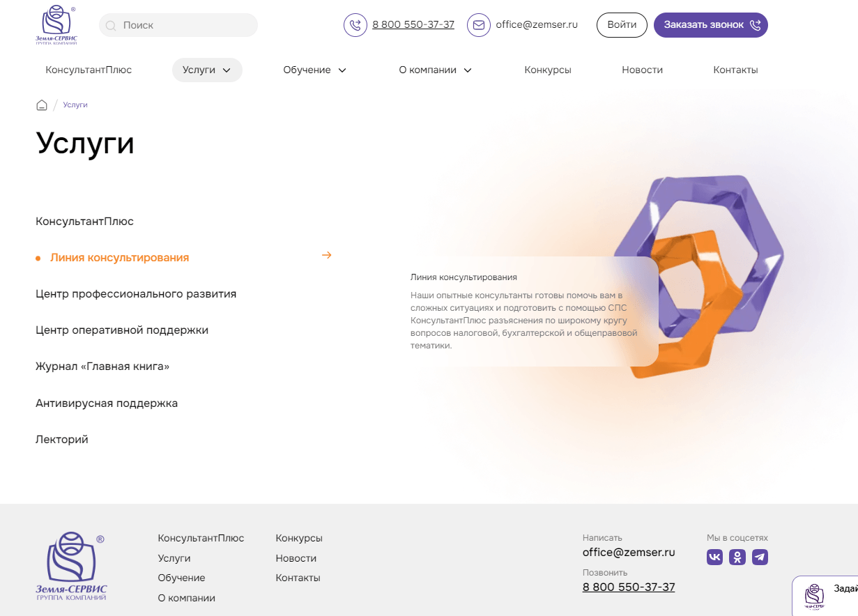
Task: Click the Войти button
Action: [622, 25]
